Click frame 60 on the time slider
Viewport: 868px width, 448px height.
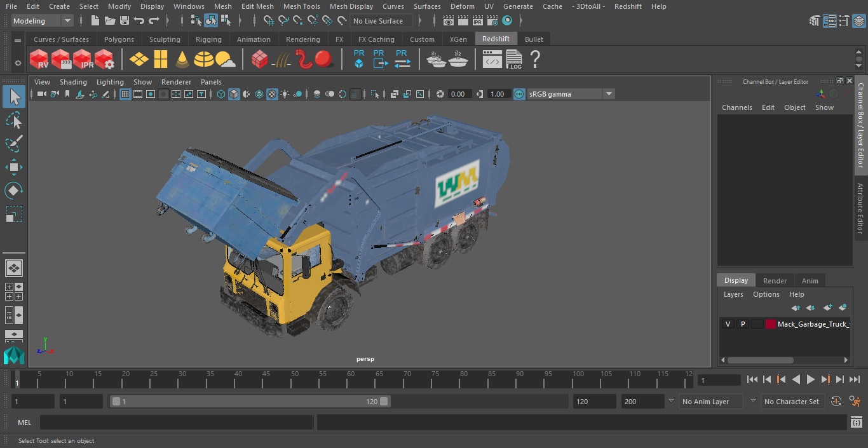point(350,379)
